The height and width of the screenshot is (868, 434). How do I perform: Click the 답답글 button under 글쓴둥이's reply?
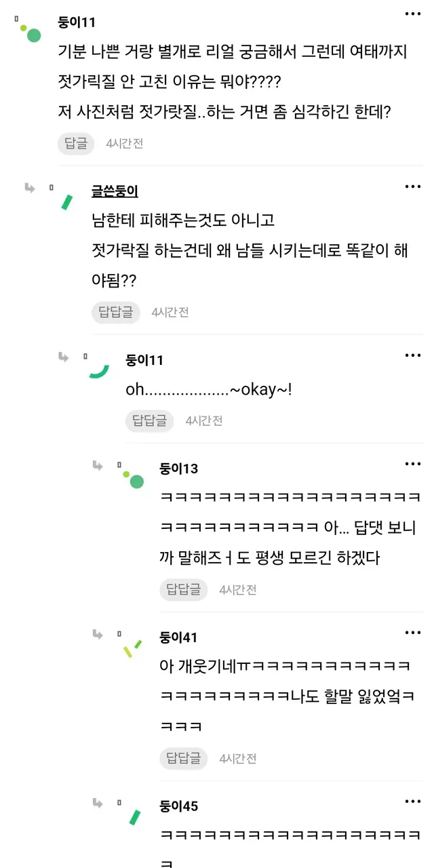(x=116, y=312)
